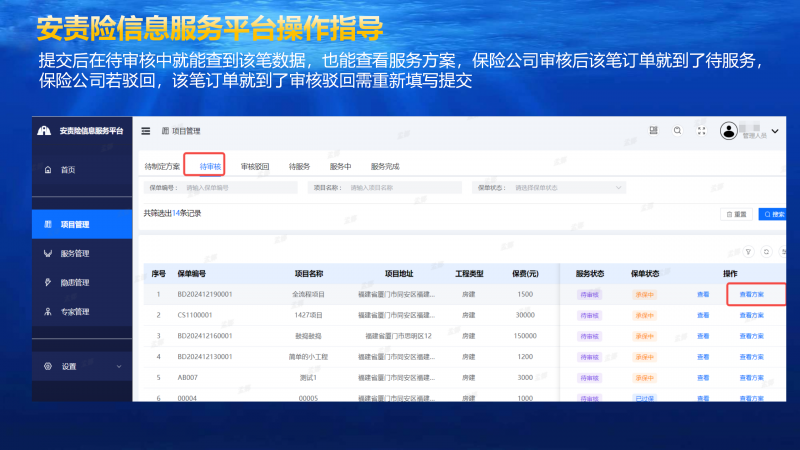800x450 pixels.
Task: Click the 管理人员 role label
Action: tap(755, 136)
